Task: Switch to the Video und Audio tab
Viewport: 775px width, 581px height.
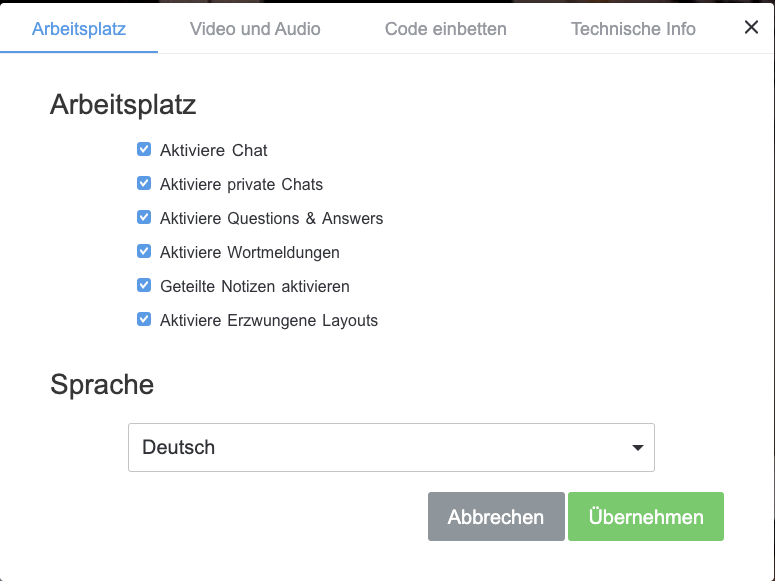Action: pos(255,29)
